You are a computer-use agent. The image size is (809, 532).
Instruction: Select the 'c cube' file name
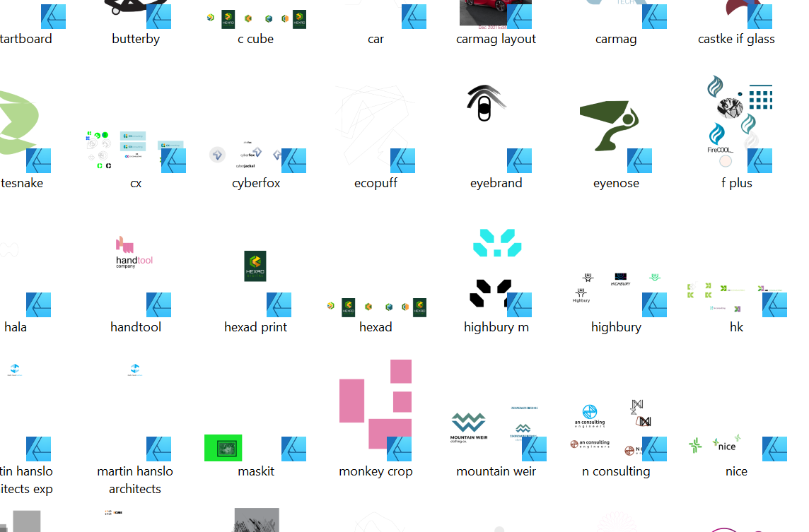pos(255,39)
